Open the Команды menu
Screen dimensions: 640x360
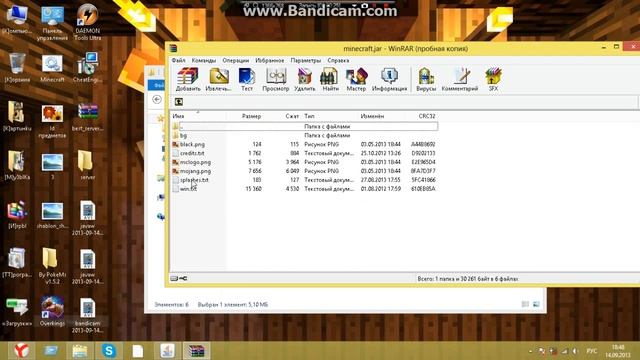[204, 60]
